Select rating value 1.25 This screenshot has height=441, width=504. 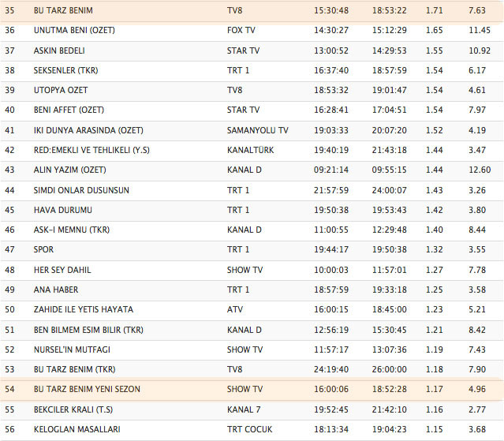[x=435, y=290]
